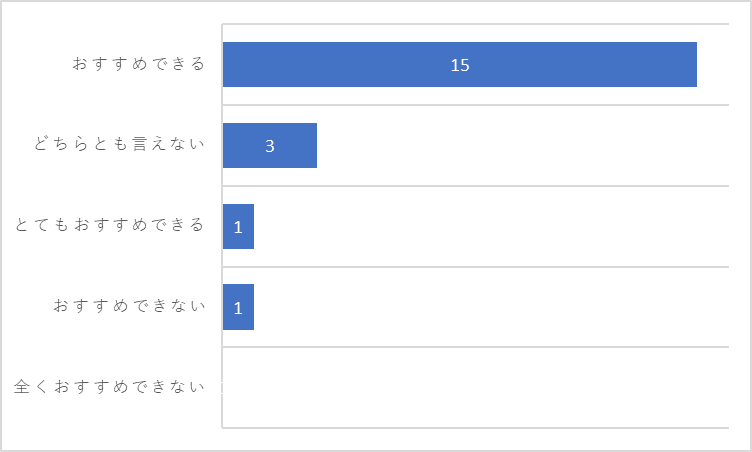This screenshot has width=752, height=452.
Task: Click the vertical category axis line
Action: click(222, 226)
